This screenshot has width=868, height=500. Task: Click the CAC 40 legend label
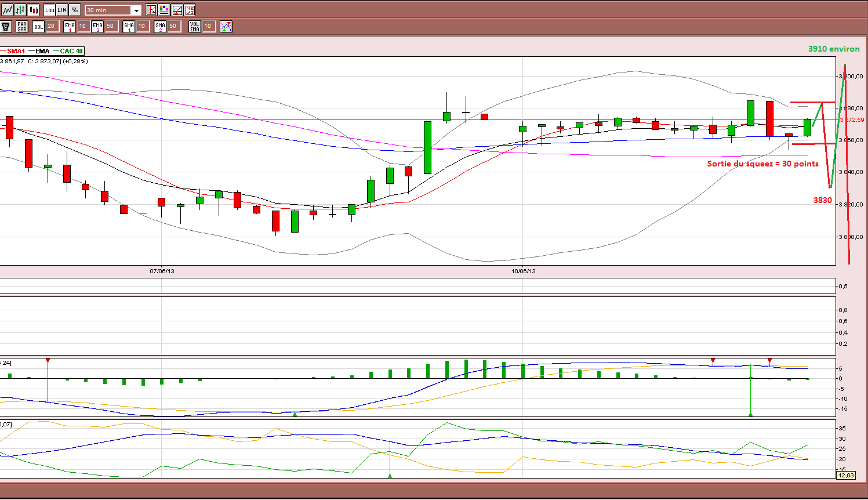point(71,51)
